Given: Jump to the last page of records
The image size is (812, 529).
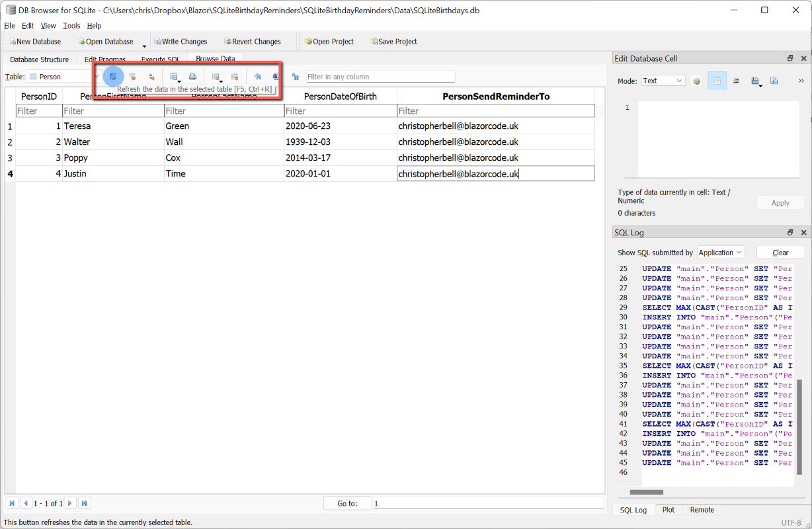Looking at the screenshot, I should click(x=84, y=503).
